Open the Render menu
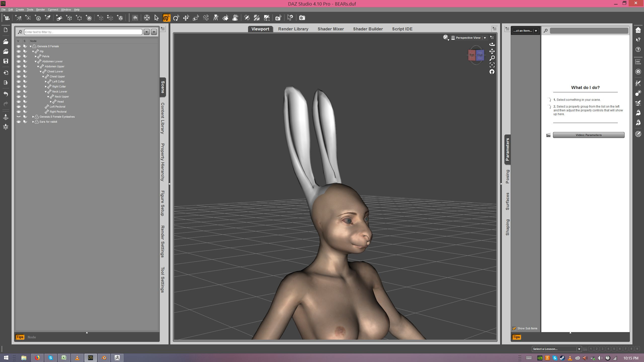 pos(40,10)
